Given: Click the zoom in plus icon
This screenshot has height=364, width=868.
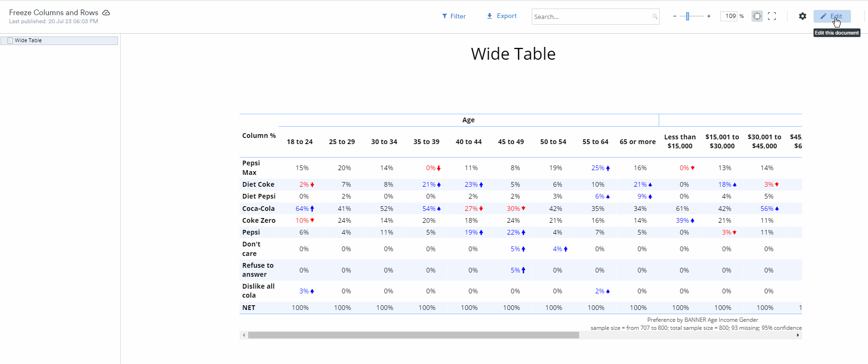Looking at the screenshot, I should (x=709, y=16).
